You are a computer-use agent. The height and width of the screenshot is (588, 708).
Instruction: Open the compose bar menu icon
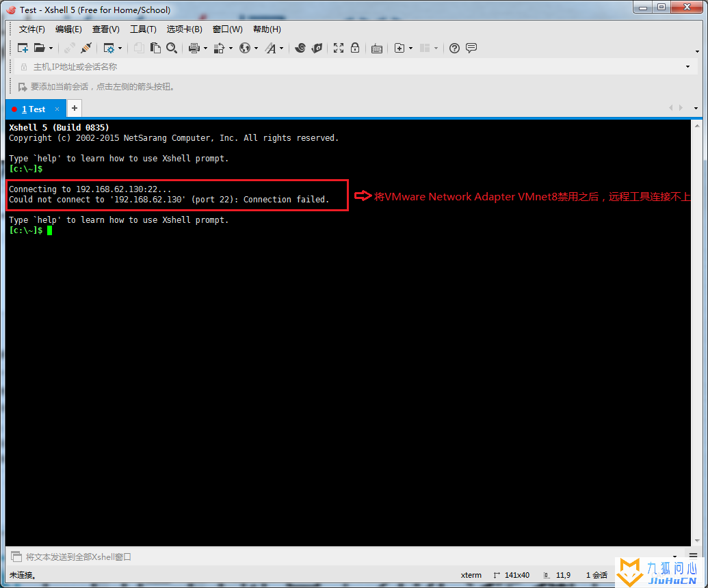(x=693, y=555)
